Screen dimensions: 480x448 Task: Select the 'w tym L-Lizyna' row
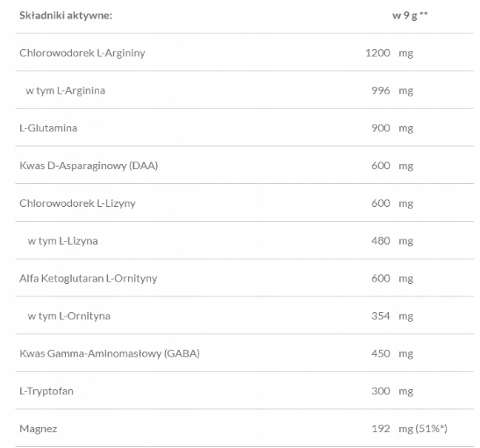coord(245,240)
